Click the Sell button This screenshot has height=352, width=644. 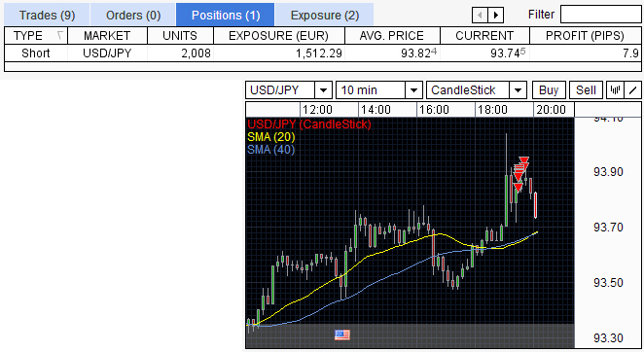(x=586, y=90)
